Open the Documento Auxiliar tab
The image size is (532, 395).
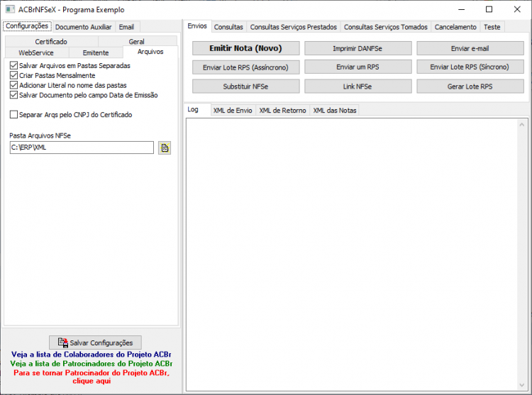(x=84, y=27)
